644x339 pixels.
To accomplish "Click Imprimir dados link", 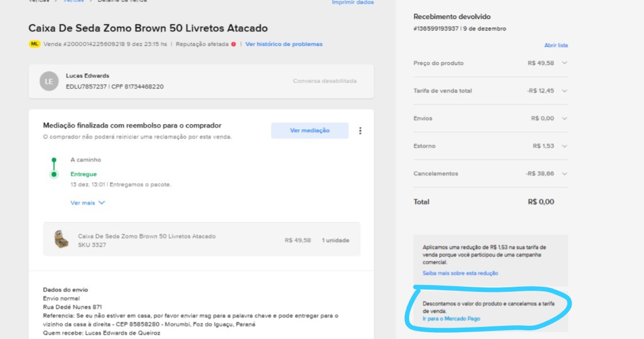I will pyautogui.click(x=353, y=2).
